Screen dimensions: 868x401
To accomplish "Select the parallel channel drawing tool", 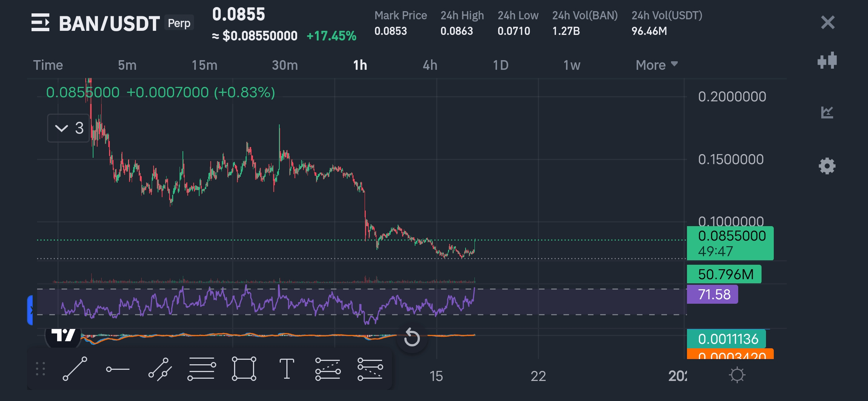I will click(x=160, y=369).
